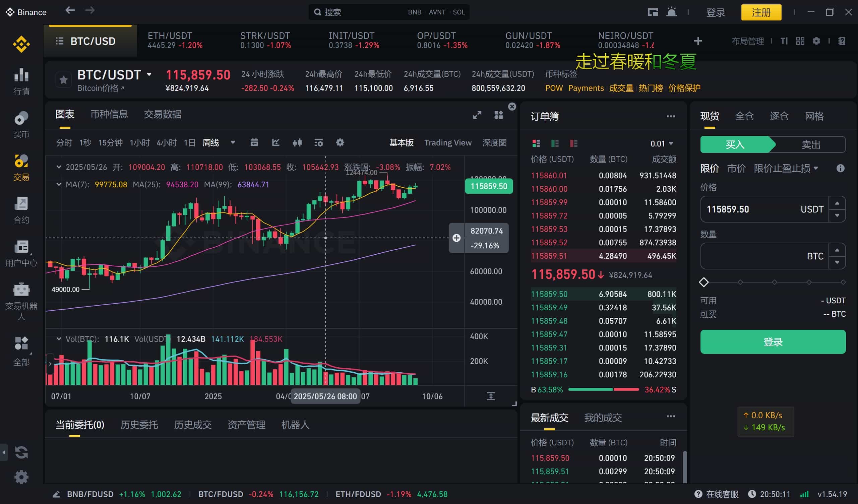Open the candlestick style icon
This screenshot has height=504, width=858.
[x=297, y=142]
